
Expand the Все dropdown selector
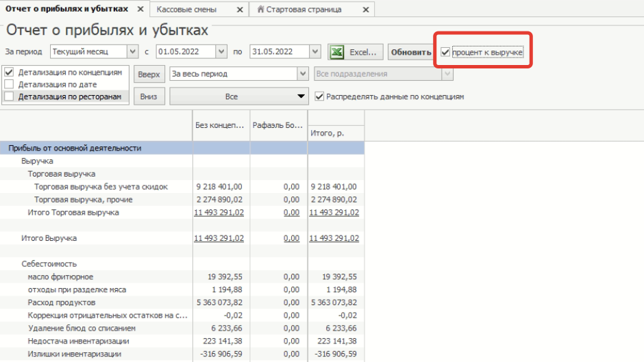coord(301,96)
